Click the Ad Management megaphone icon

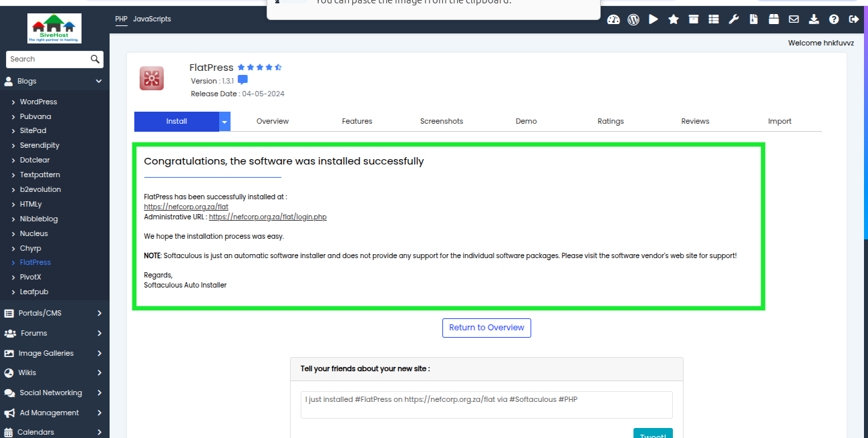(x=9, y=413)
